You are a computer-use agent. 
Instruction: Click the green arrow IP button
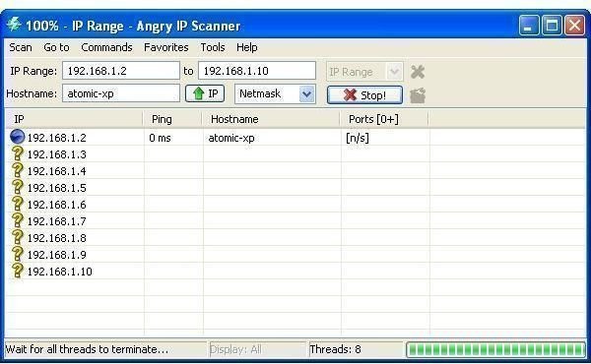coord(205,93)
